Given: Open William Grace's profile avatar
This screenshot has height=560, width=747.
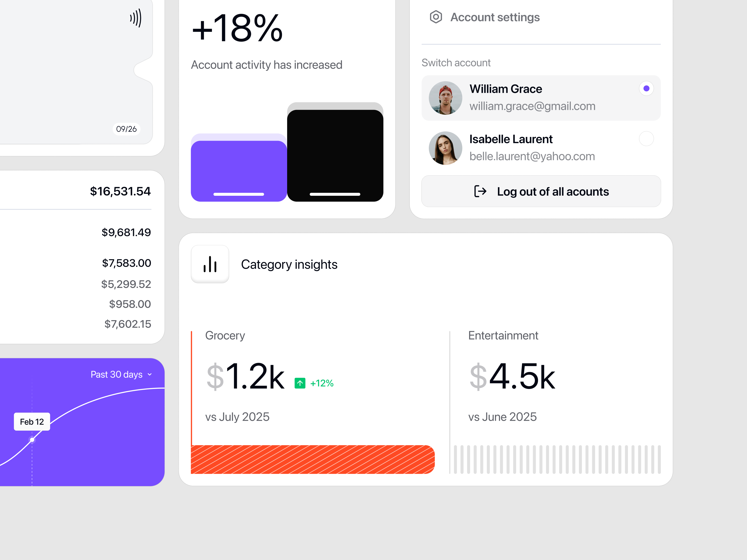Looking at the screenshot, I should pyautogui.click(x=445, y=98).
